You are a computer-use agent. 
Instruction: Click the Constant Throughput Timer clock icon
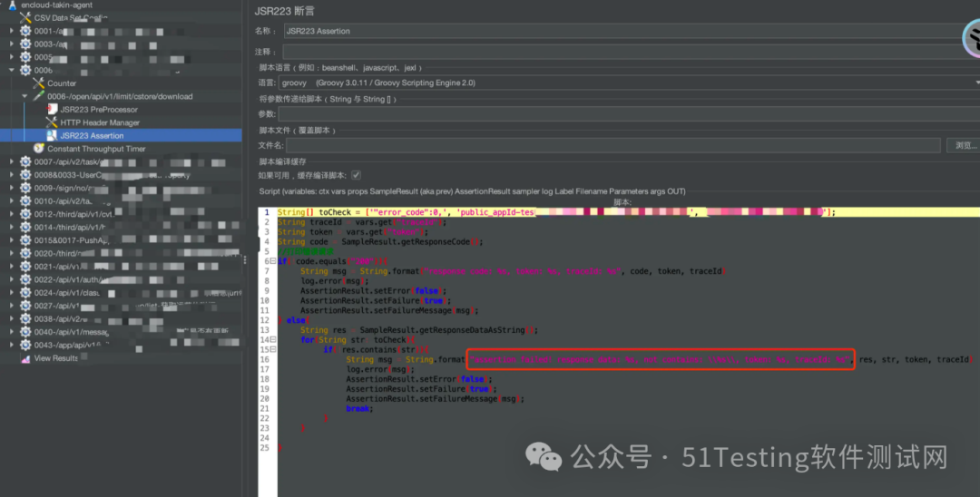coord(39,149)
